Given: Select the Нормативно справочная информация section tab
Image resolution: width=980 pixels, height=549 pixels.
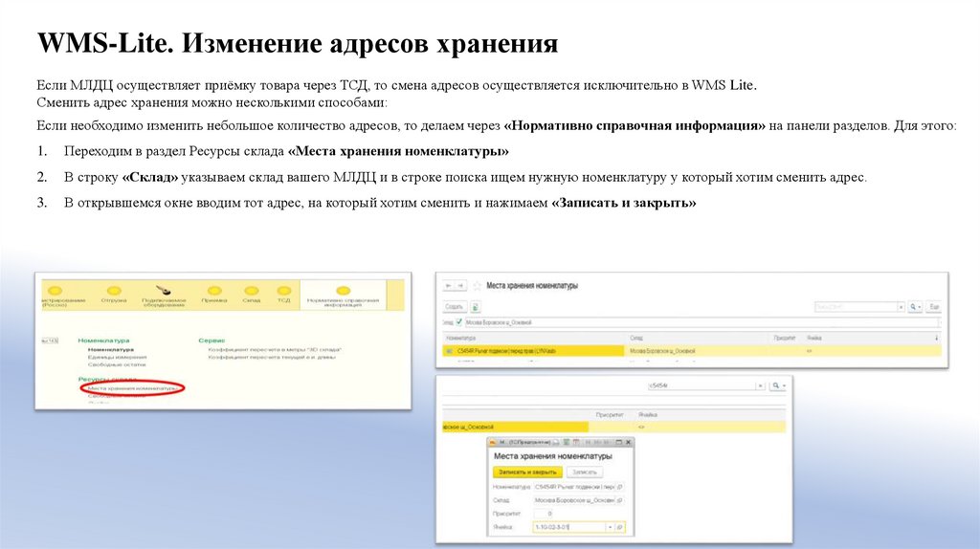Looking at the screenshot, I should [x=344, y=296].
